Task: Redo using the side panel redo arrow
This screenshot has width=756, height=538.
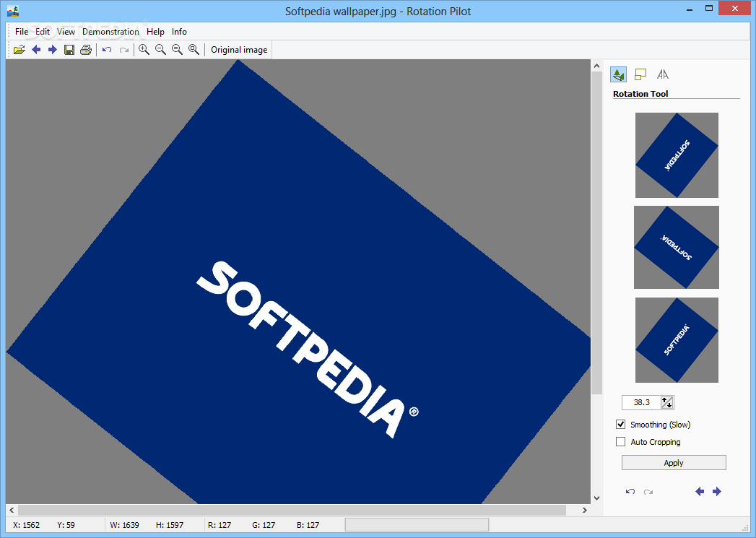Action: (648, 492)
